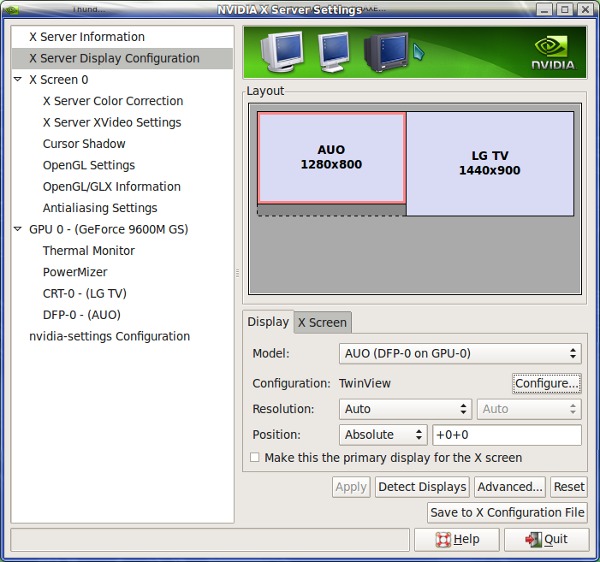Switch to the Display tab
The image size is (600, 562).
[268, 322]
